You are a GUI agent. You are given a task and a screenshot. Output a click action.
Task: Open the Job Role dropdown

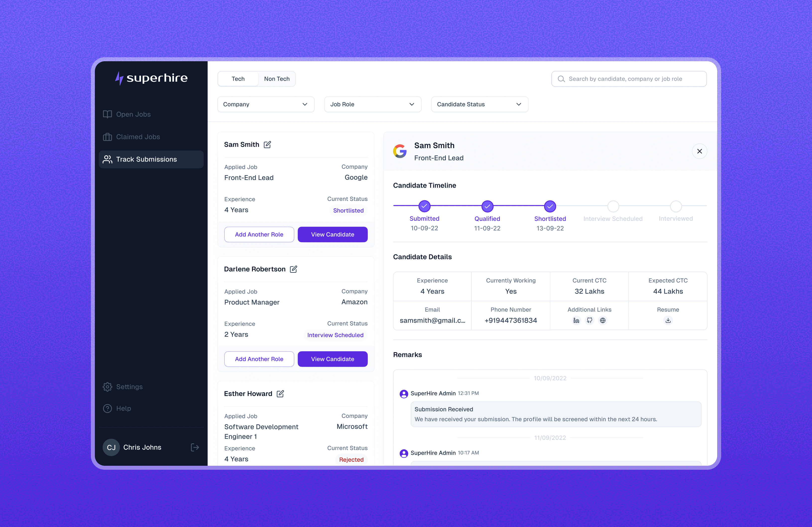373,104
